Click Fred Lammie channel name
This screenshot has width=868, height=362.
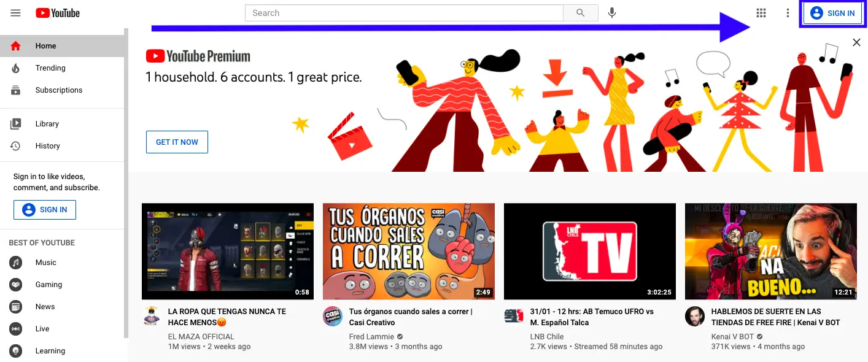(371, 337)
